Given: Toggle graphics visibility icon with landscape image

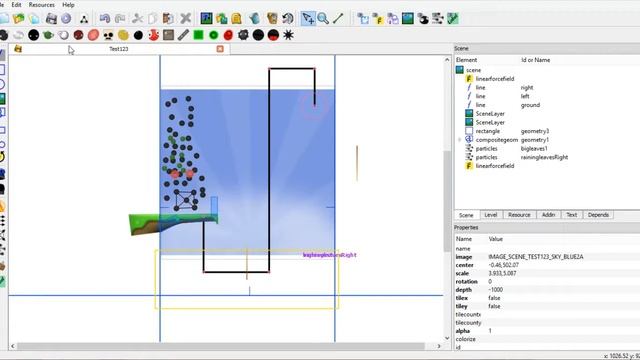Looking at the screenshot, I should (408, 18).
